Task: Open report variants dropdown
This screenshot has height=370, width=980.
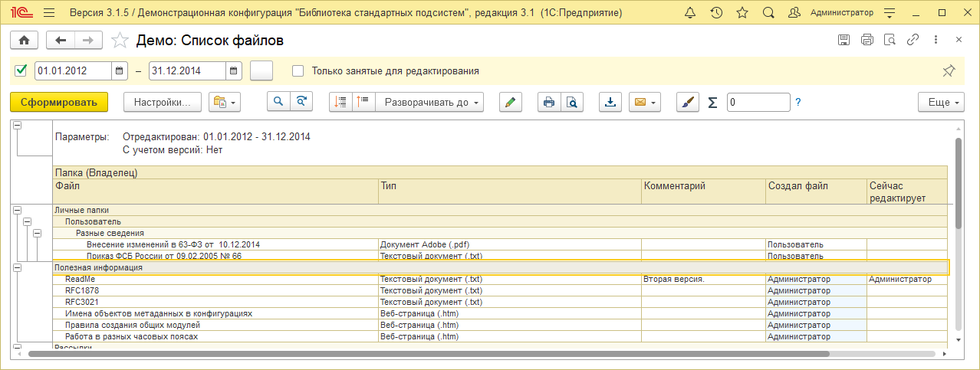Action: click(225, 102)
